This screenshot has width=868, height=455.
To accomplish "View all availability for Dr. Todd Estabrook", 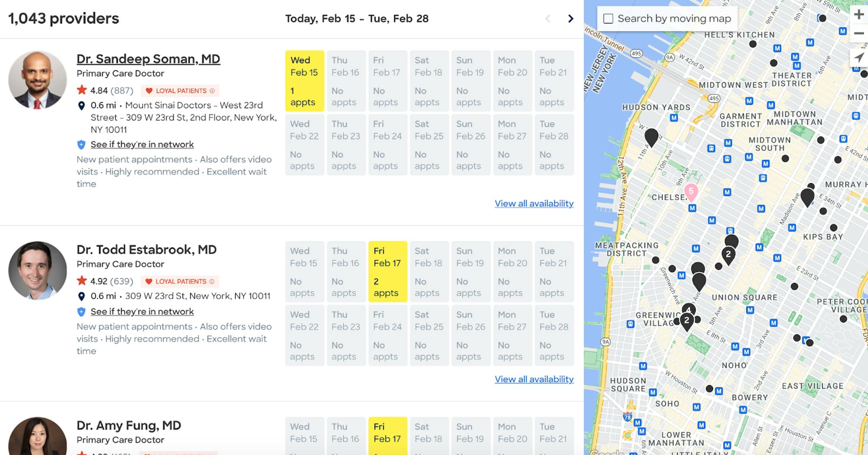I will pyautogui.click(x=534, y=379).
